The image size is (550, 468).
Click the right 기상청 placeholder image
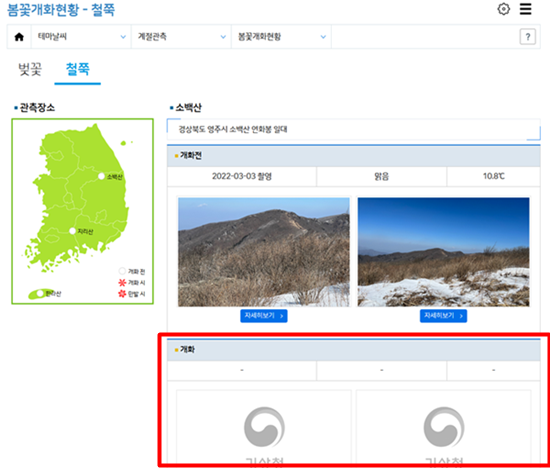click(x=443, y=428)
